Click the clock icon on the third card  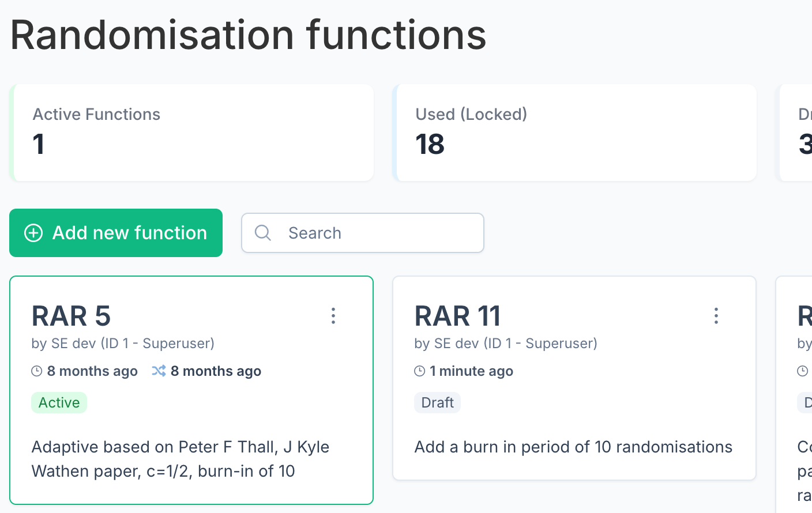pyautogui.click(x=802, y=371)
